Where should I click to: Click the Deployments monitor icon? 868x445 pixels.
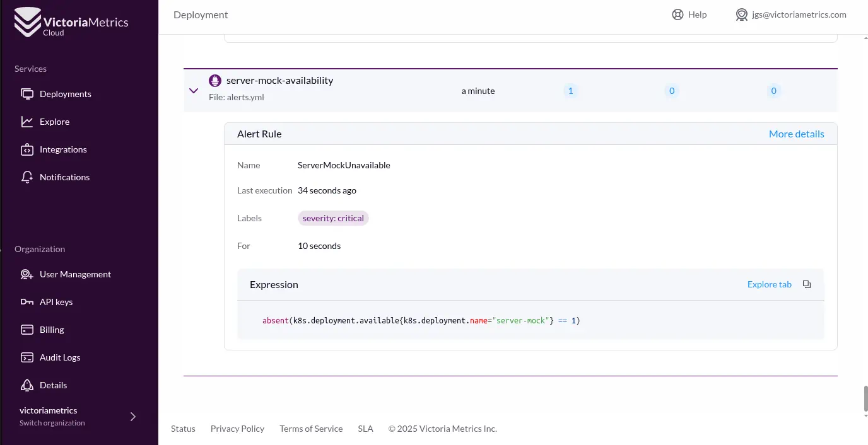[x=27, y=94]
